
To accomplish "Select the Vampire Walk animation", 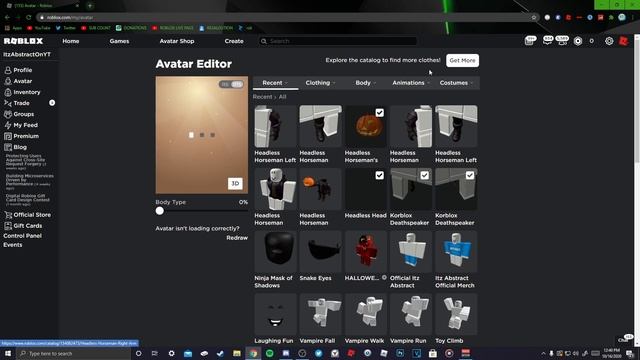I will (365, 319).
